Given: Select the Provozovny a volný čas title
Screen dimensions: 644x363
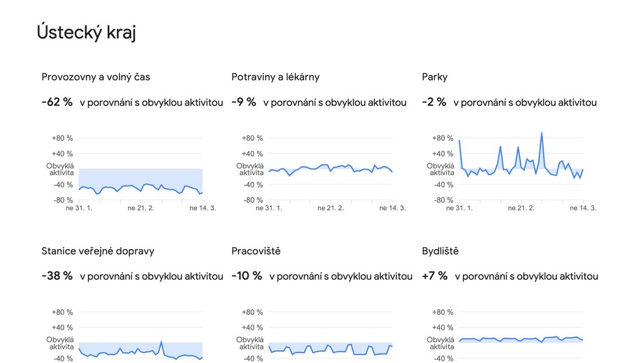Looking at the screenshot, I should (x=96, y=77).
